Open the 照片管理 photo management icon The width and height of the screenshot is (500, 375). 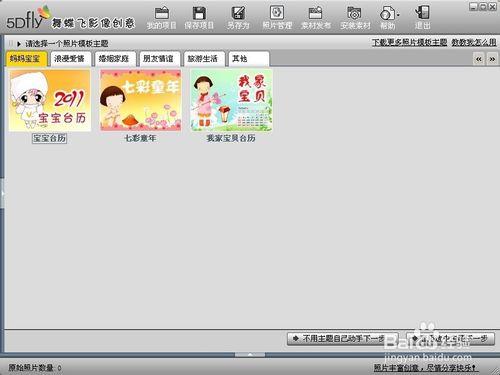(x=277, y=13)
